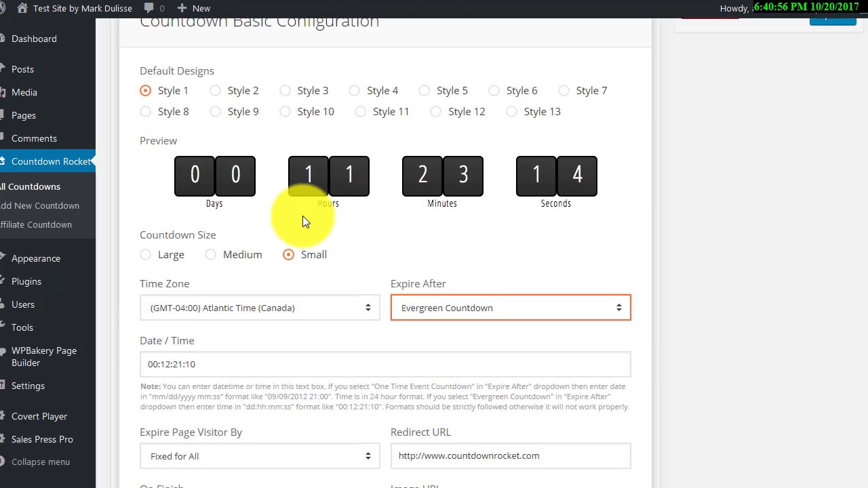The image size is (868, 488).
Task: Open All Countdowns submenu
Action: [30, 186]
